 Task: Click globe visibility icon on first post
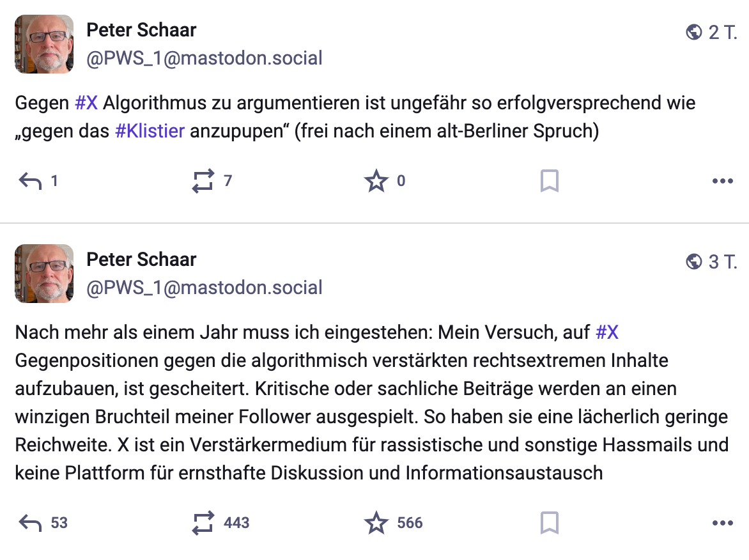[x=693, y=33]
